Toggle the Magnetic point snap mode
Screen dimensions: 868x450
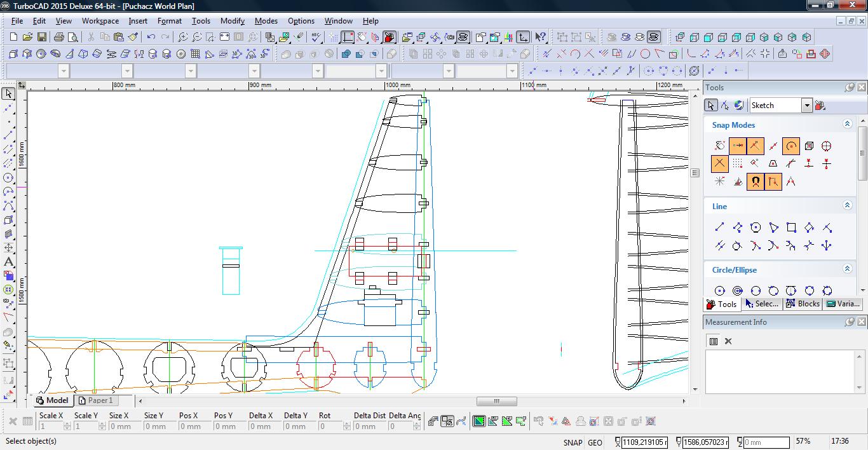(755, 182)
